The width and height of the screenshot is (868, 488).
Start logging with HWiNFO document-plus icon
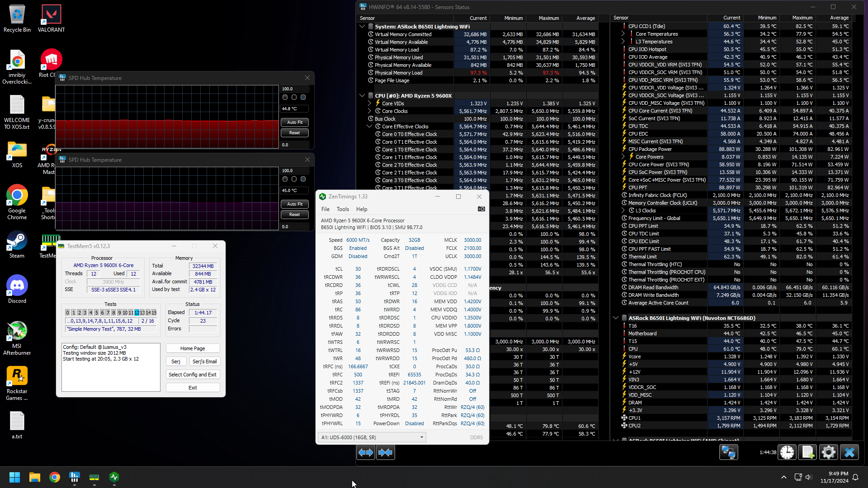coord(808,452)
